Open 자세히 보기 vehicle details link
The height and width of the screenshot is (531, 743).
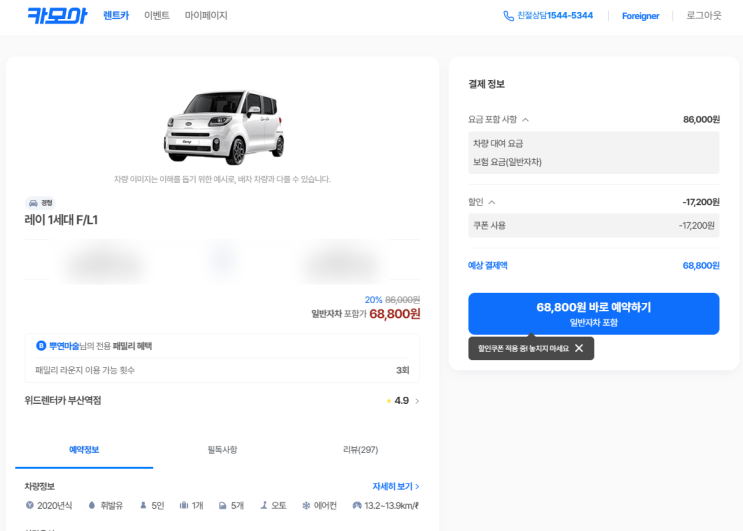pos(396,486)
